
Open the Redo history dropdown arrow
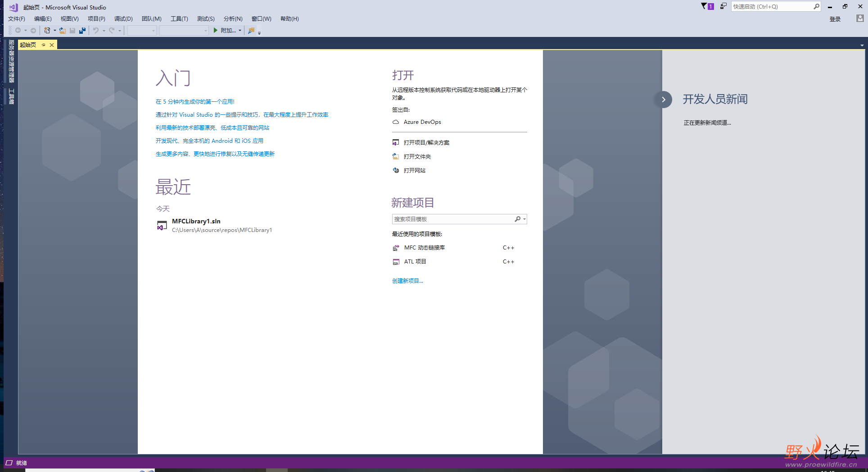pyautogui.click(x=120, y=31)
